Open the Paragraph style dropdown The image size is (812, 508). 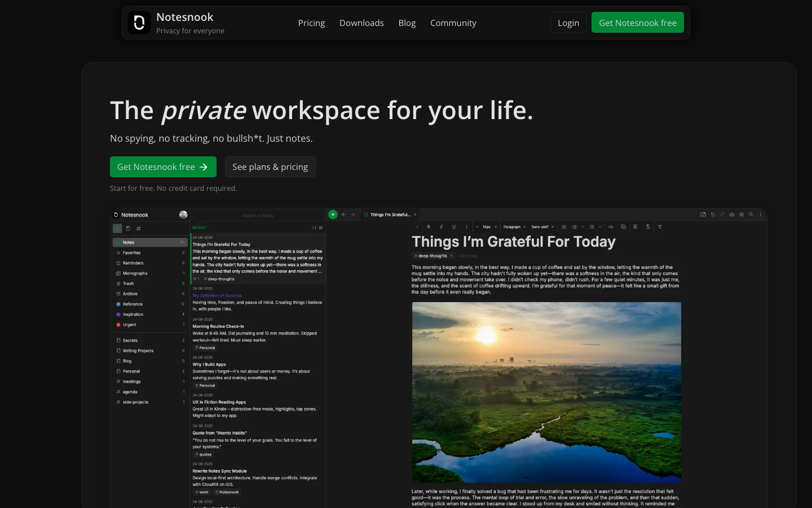514,226
